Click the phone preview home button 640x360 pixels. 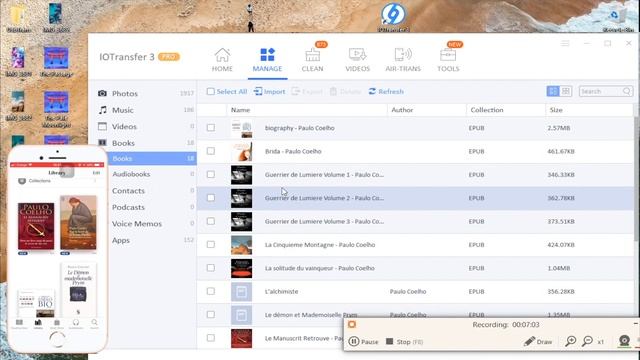point(57,339)
